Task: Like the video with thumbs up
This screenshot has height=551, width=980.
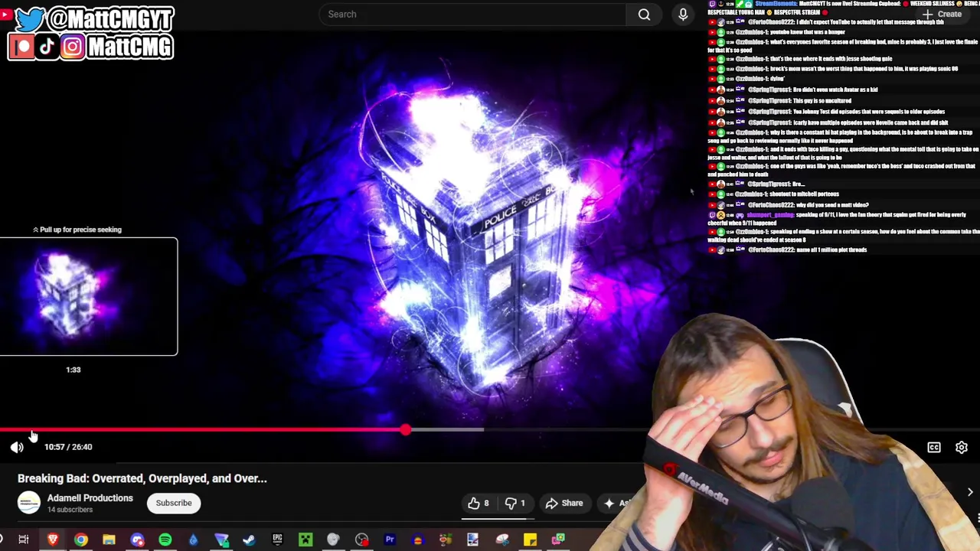Action: 479,503
